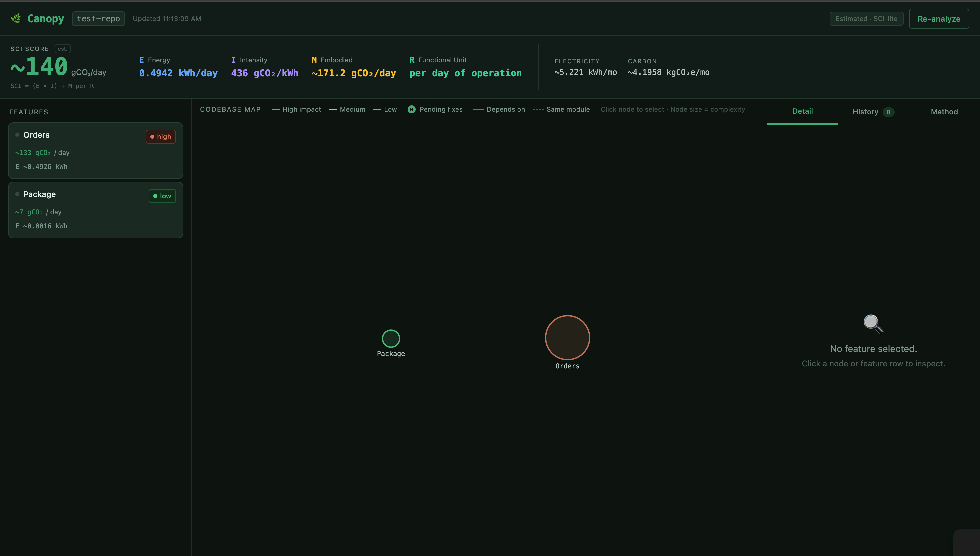Click the Estimated SCI-lite badge
The image size is (980, 556).
click(866, 19)
